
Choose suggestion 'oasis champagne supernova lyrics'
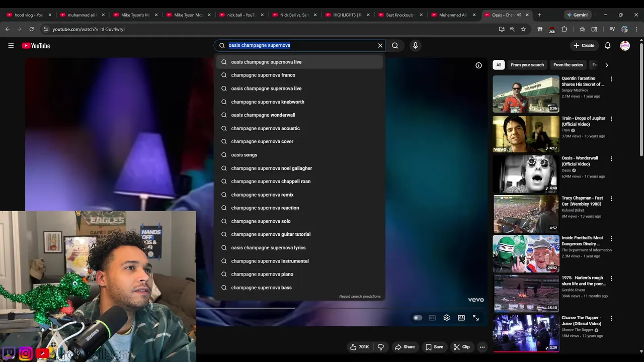point(299,248)
